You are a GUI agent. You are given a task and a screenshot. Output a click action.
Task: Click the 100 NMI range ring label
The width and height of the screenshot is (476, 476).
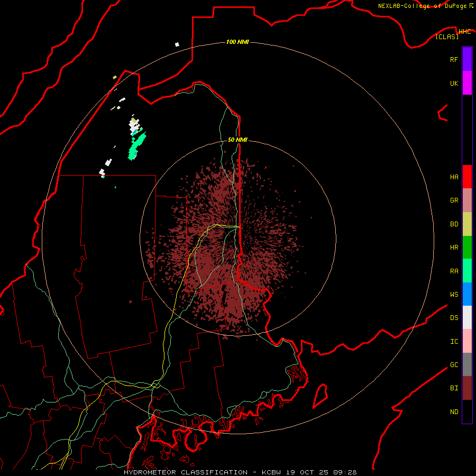tap(237, 42)
